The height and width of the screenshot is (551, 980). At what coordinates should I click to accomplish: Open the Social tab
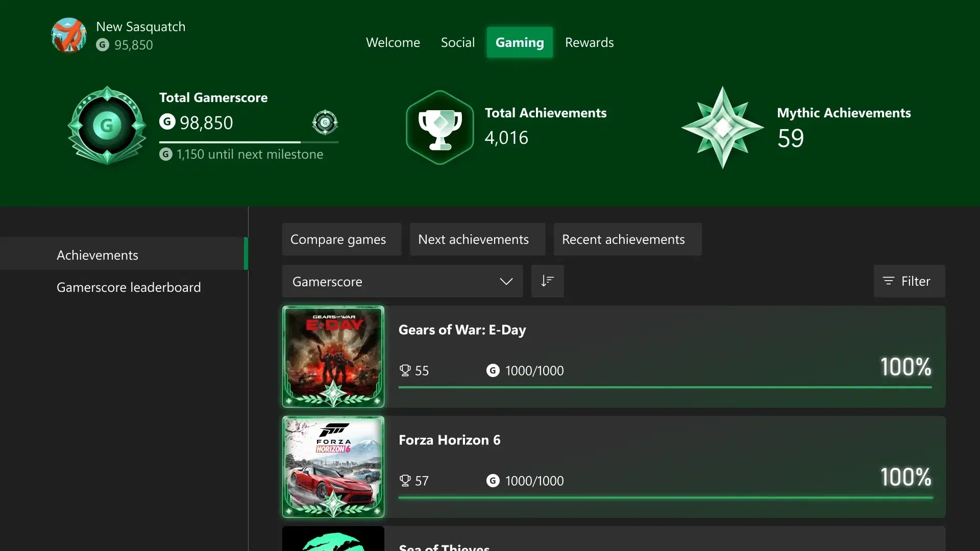[458, 42]
